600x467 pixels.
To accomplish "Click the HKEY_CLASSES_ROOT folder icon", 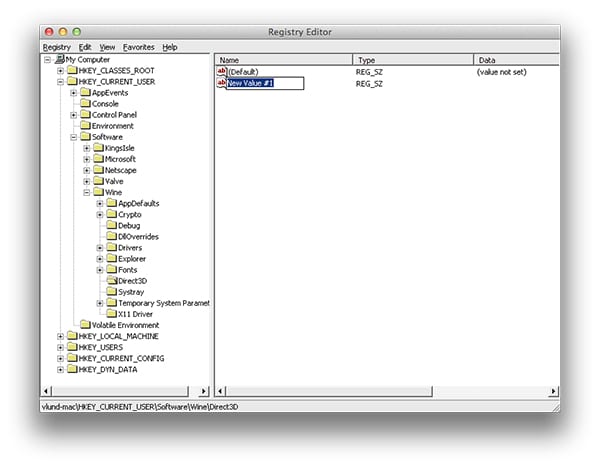I will [x=72, y=70].
